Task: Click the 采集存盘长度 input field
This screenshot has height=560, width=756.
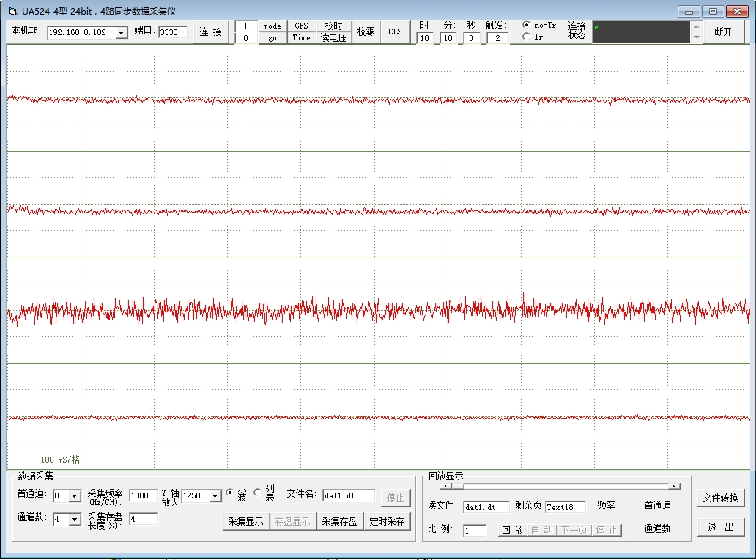Action: [143, 519]
